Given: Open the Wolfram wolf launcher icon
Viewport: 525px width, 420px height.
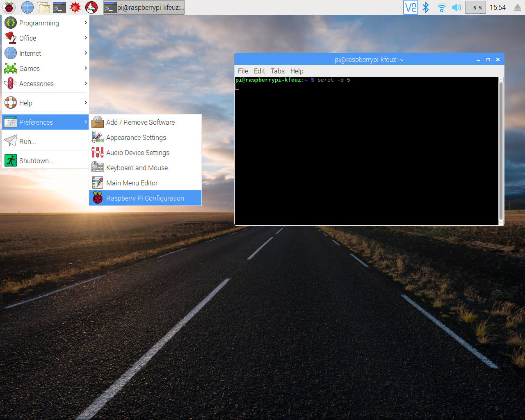Looking at the screenshot, I should pos(91,7).
